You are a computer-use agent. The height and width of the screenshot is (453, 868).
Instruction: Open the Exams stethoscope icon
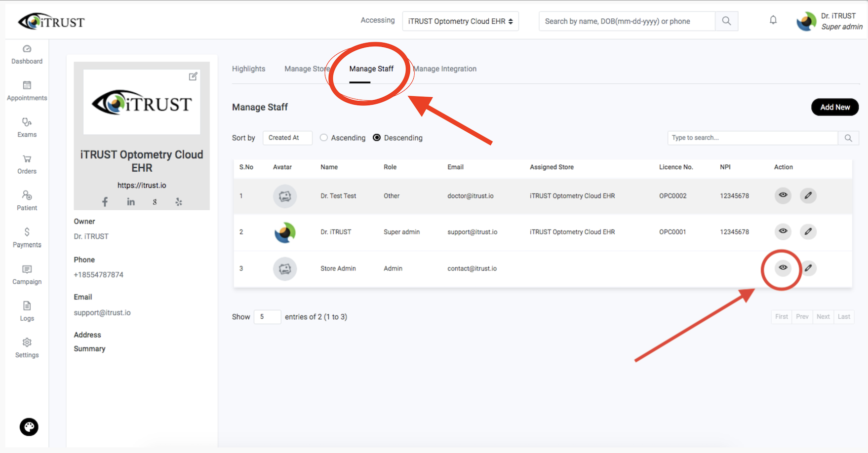click(x=27, y=122)
